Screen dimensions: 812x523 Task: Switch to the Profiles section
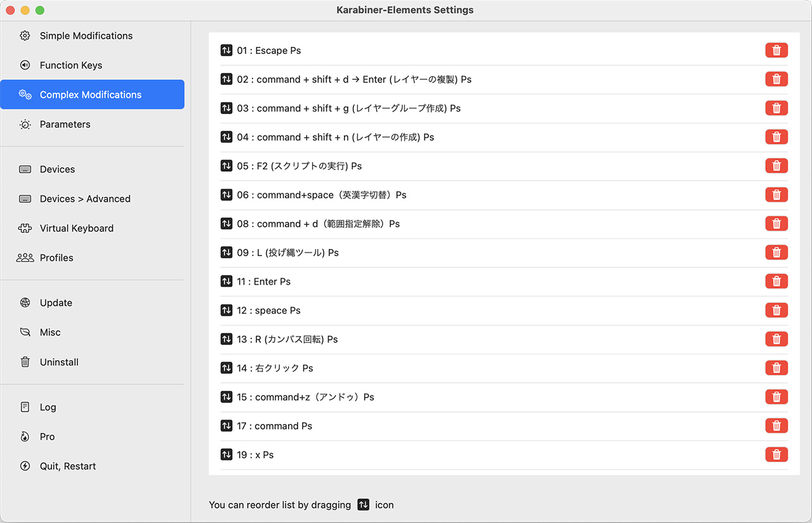[x=92, y=258]
